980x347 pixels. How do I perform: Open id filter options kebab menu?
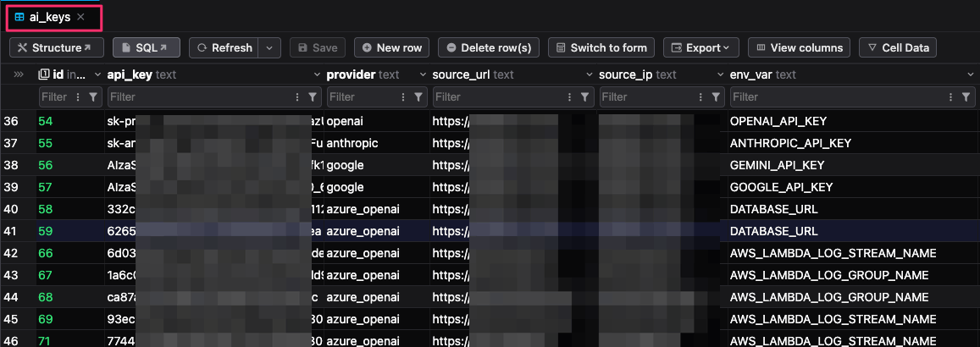click(x=78, y=96)
